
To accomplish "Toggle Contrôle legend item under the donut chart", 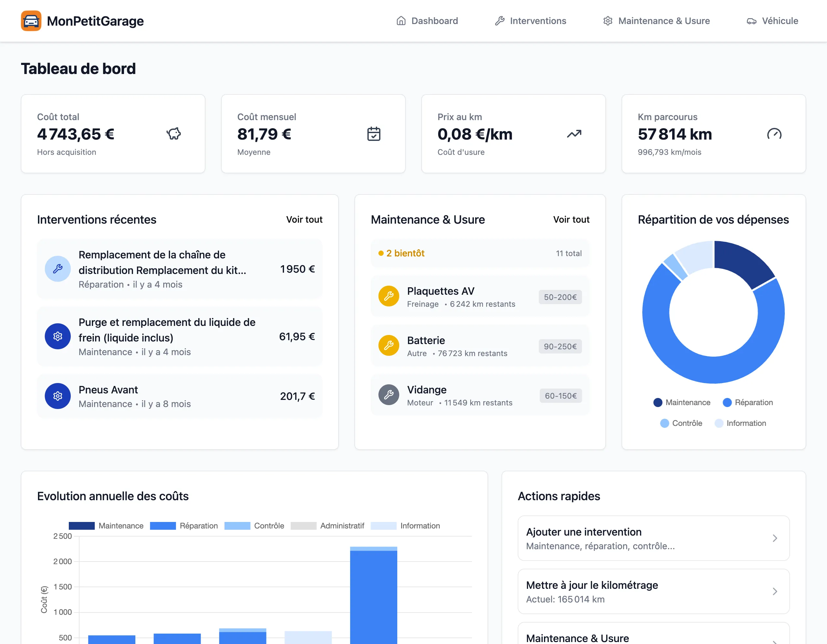I will [681, 423].
